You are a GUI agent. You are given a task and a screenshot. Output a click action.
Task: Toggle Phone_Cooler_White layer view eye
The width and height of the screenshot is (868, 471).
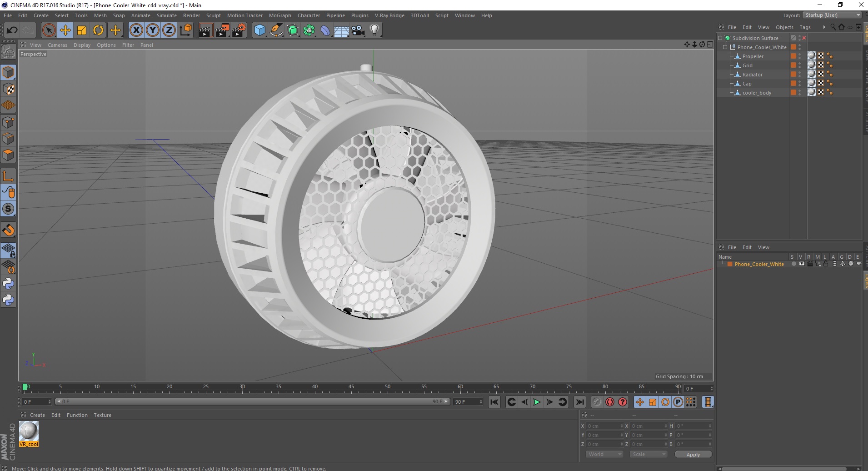(802, 264)
